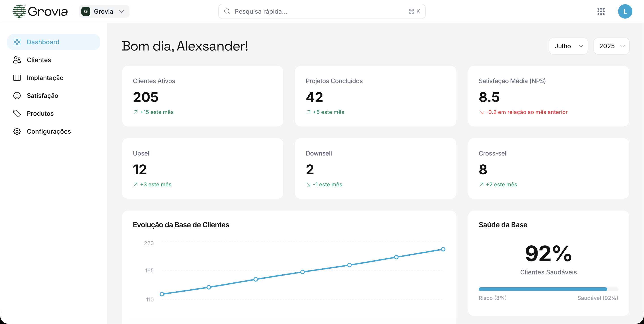Click the magnifying glass search icon
Image resolution: width=644 pixels, height=324 pixels.
[x=227, y=11]
